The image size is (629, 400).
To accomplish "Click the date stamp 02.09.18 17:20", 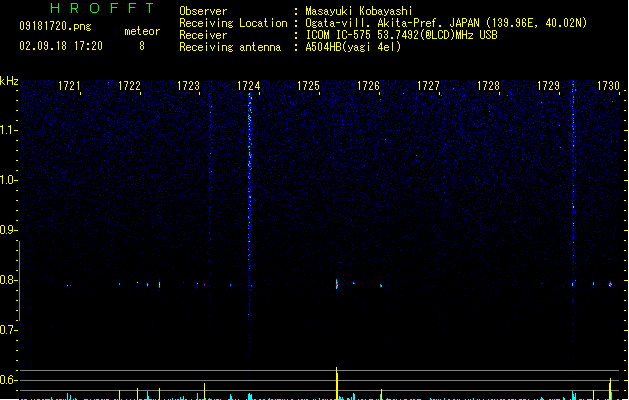I will click(61, 46).
